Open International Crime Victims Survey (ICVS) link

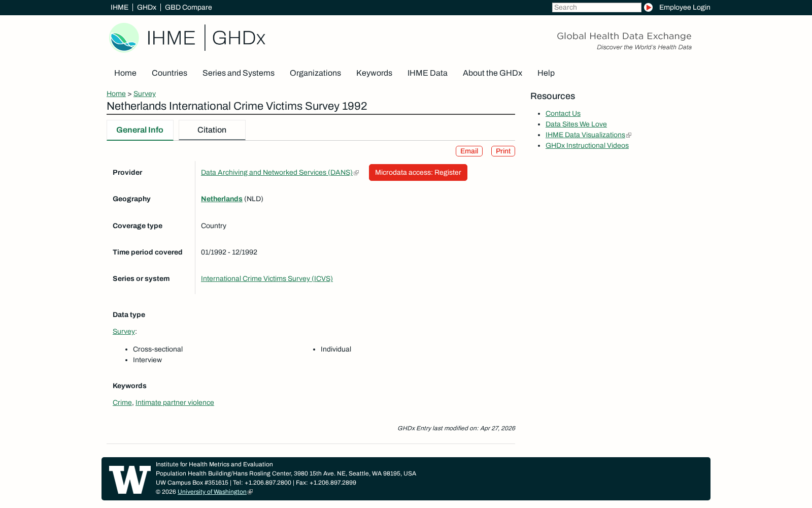pyautogui.click(x=267, y=278)
